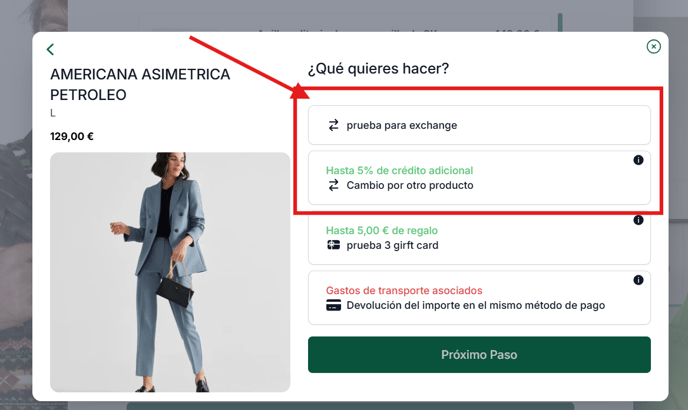Click the gift card icon

(333, 245)
